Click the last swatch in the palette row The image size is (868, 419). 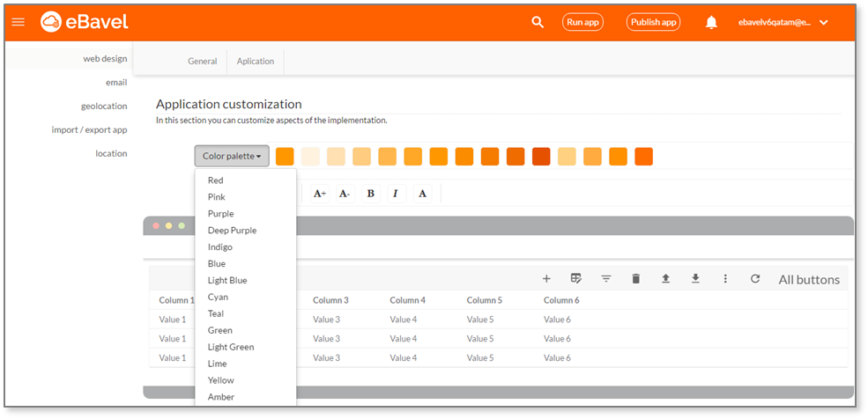644,157
